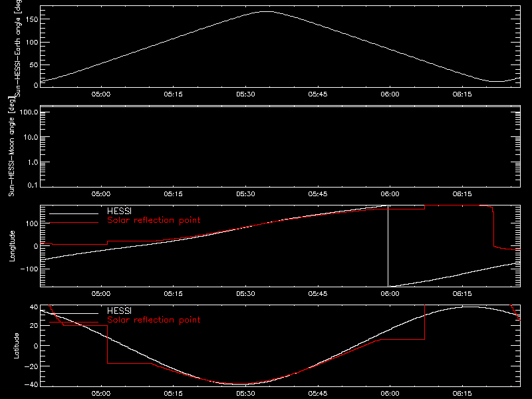Click 05:45 tick label of Longitude plot
Image resolution: width=532 pixels, height=399 pixels.
coord(318,294)
